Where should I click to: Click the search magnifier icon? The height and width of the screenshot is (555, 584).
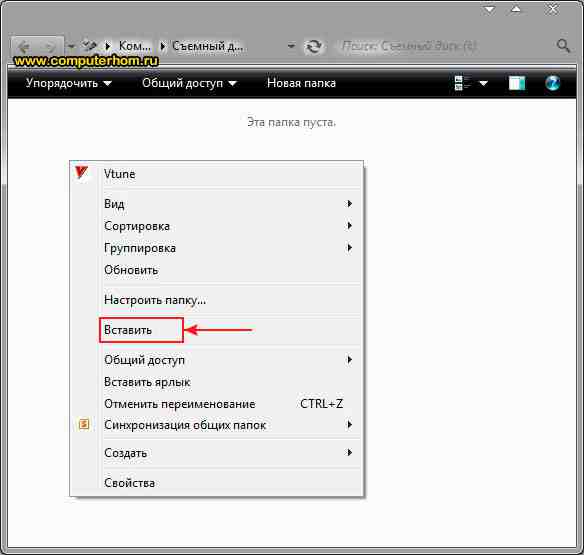(x=563, y=46)
